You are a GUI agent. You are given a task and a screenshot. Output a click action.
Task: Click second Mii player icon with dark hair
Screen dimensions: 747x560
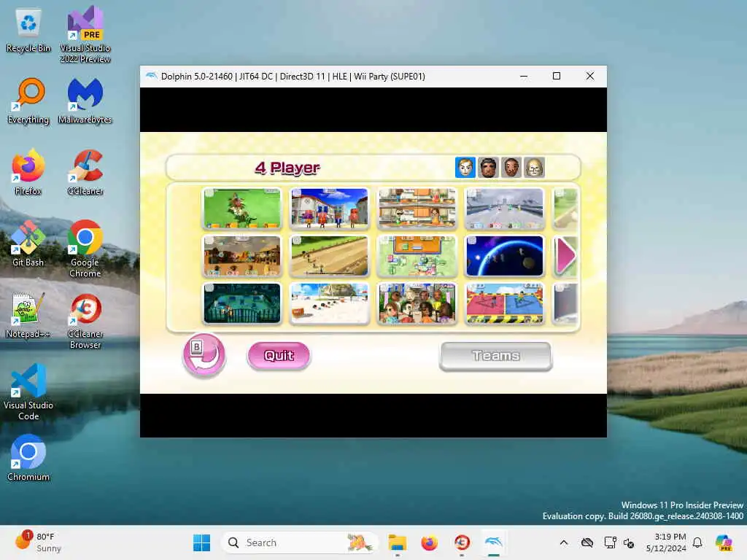coord(488,168)
